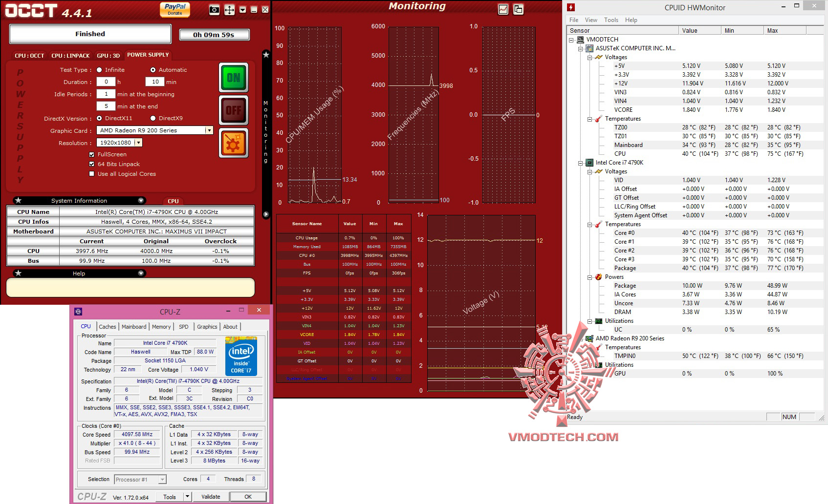Viewport: 828px width, 504px height.
Task: Click the star icon above the Monitoring strip
Action: [x=266, y=55]
